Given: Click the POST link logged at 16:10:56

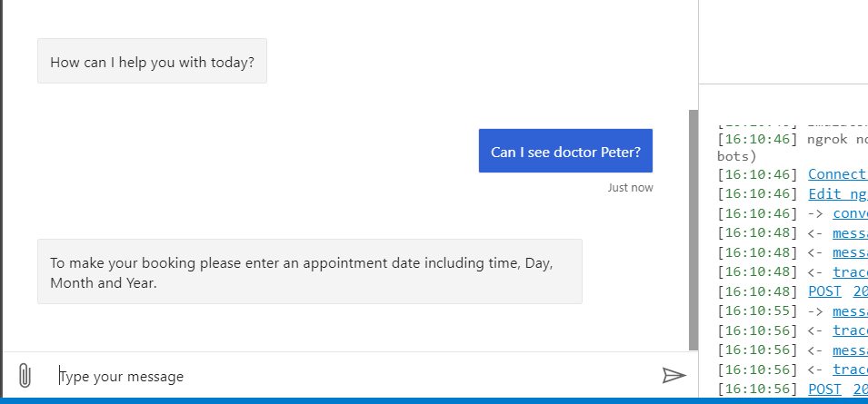Looking at the screenshot, I should (824, 389).
